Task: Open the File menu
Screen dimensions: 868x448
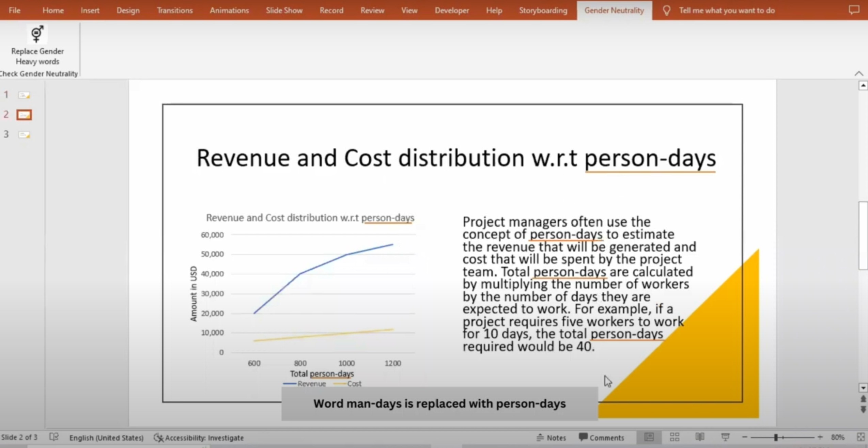Action: (x=14, y=10)
